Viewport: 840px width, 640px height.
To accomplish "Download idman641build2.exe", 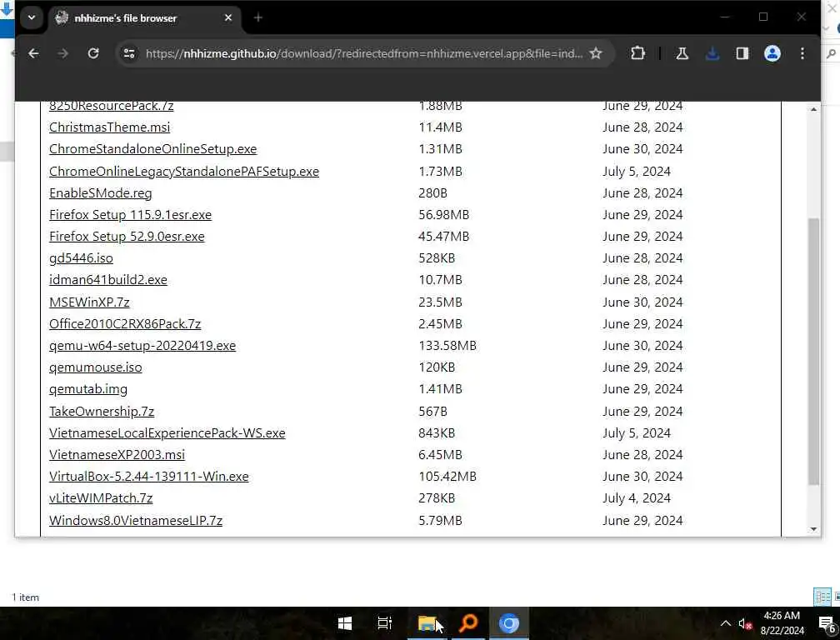I will [x=107, y=279].
